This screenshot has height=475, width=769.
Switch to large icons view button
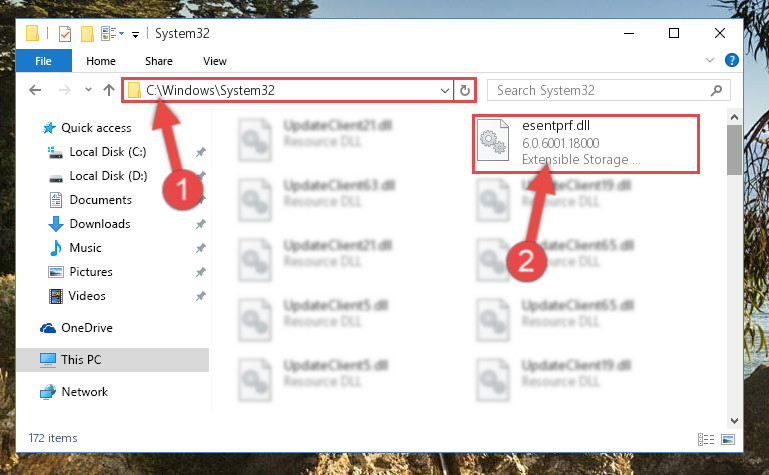click(728, 439)
